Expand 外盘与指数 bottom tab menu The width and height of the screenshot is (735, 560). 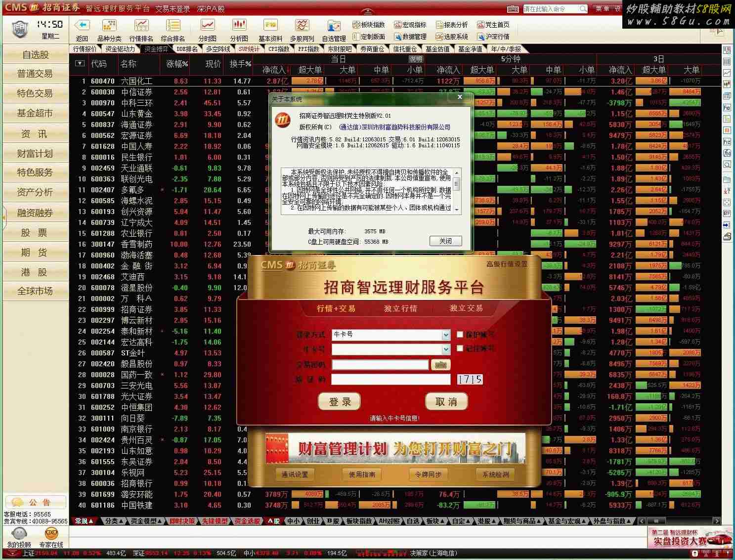(x=613, y=521)
